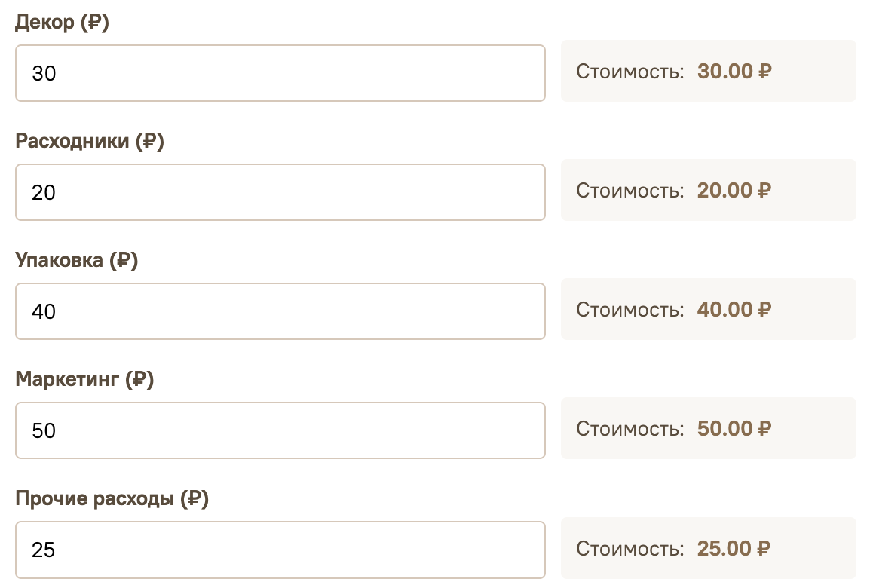Click the Декор input field containing 30

click(x=280, y=73)
